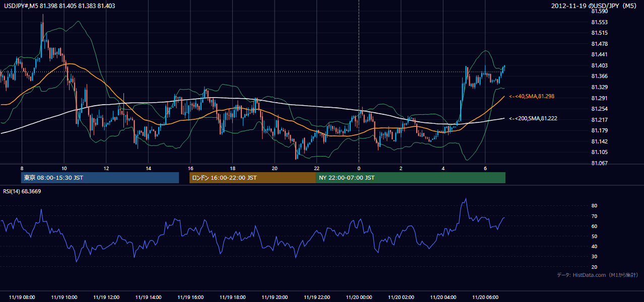Click hour tick 22 under price chart
Screen dimensions: 644x302
pyautogui.click(x=316, y=168)
